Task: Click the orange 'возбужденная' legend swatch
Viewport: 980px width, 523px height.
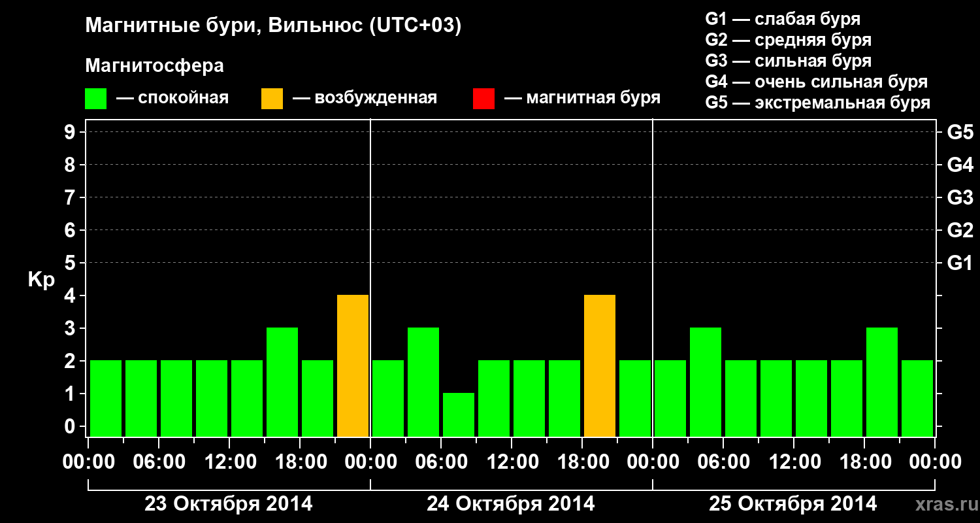Action: [272, 99]
